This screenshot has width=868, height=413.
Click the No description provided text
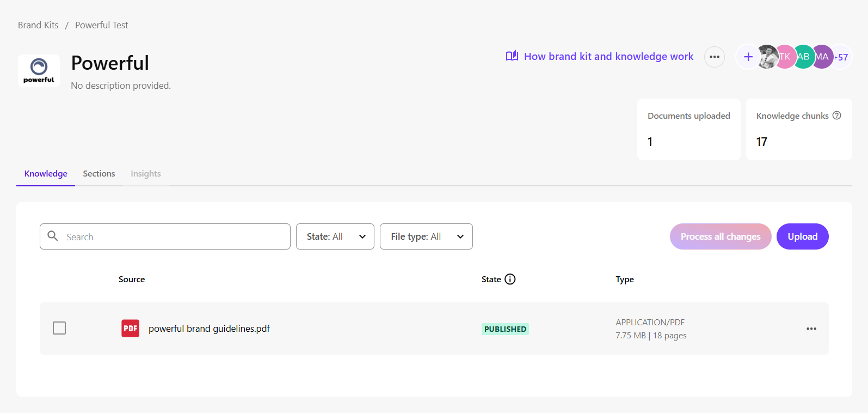(x=121, y=86)
